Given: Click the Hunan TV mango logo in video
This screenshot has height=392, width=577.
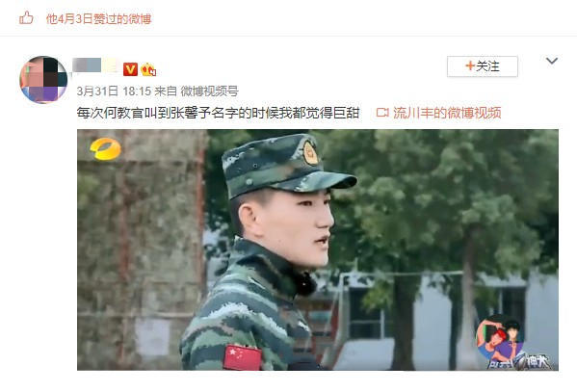Looking at the screenshot, I should click(105, 148).
